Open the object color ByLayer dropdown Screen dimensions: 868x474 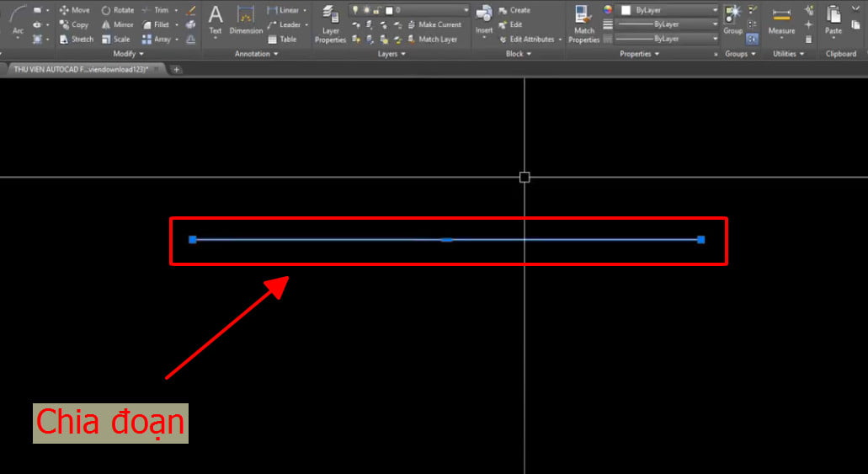click(x=668, y=10)
